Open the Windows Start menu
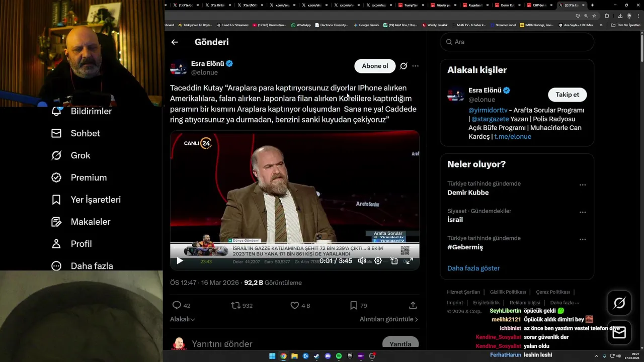Viewport: 644px width, 362px height. tap(272, 356)
